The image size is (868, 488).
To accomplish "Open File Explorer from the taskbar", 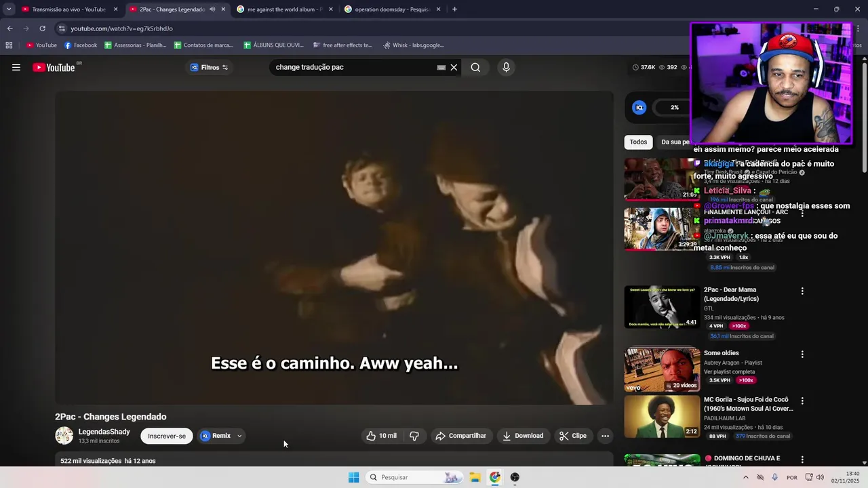I will [x=475, y=477].
